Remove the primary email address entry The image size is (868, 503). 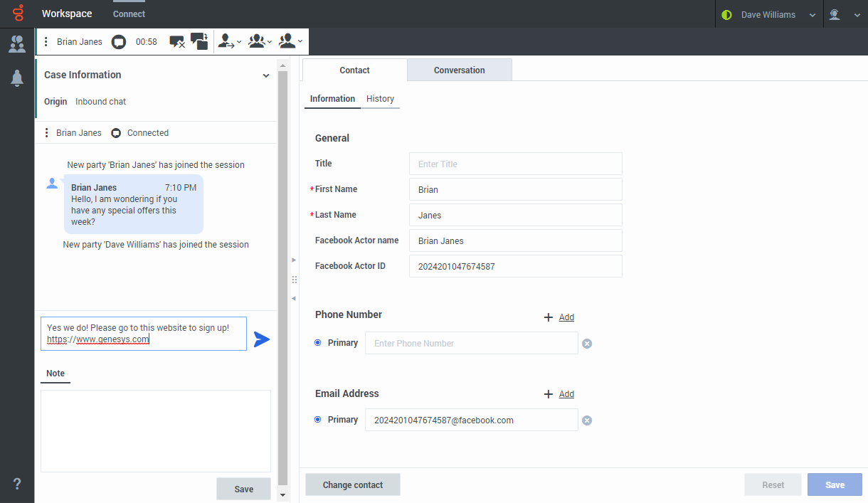click(587, 420)
